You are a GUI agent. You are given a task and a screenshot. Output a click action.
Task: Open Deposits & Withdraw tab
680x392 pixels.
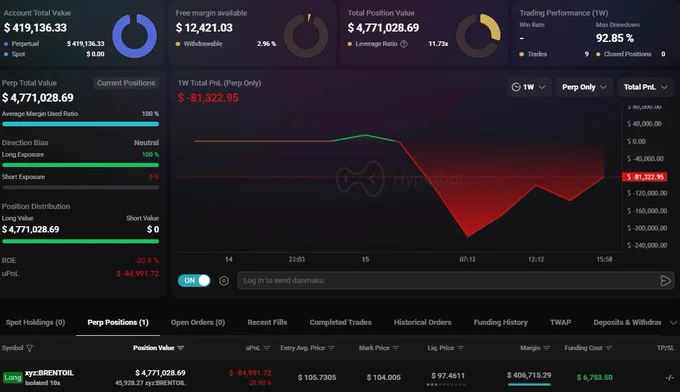627,322
